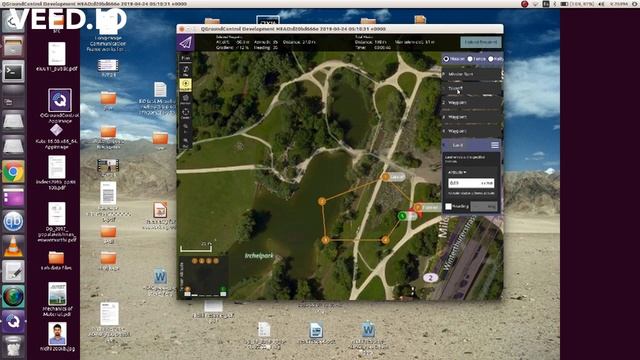Click the Land altitude input field
The height and width of the screenshot is (360, 640).
point(471,183)
